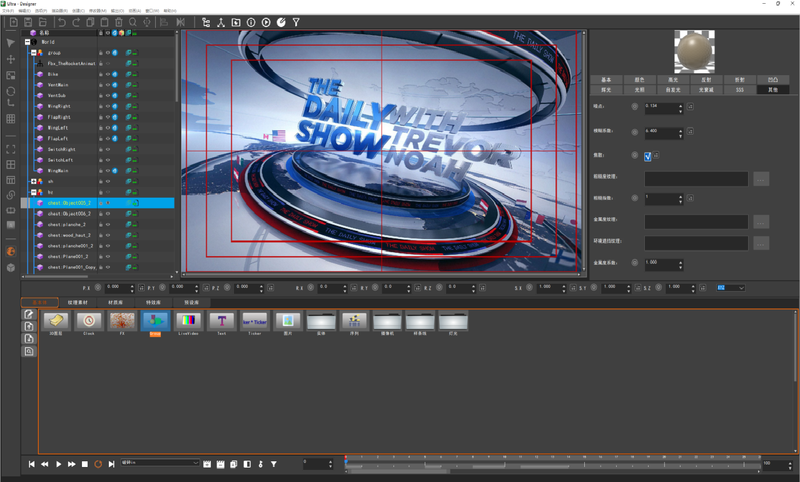Increase the P.X value with up arrow
The image size is (800, 482).
[x=132, y=286]
